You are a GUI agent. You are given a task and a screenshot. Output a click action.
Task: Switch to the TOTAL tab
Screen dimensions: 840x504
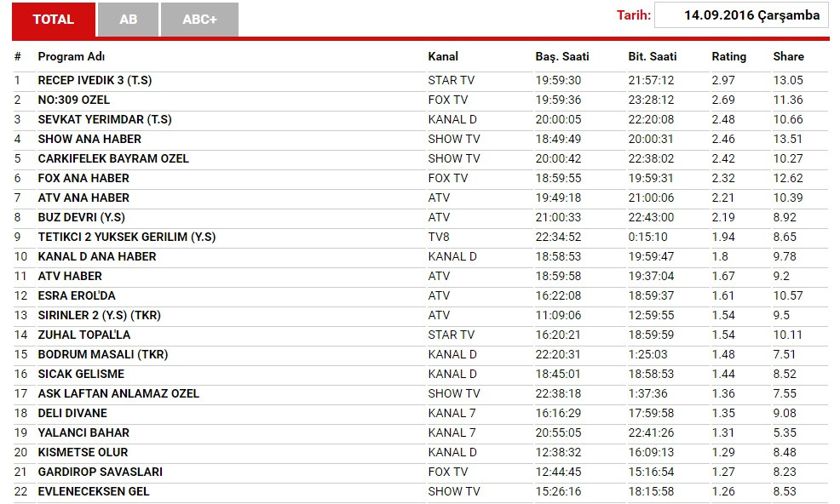(53, 20)
